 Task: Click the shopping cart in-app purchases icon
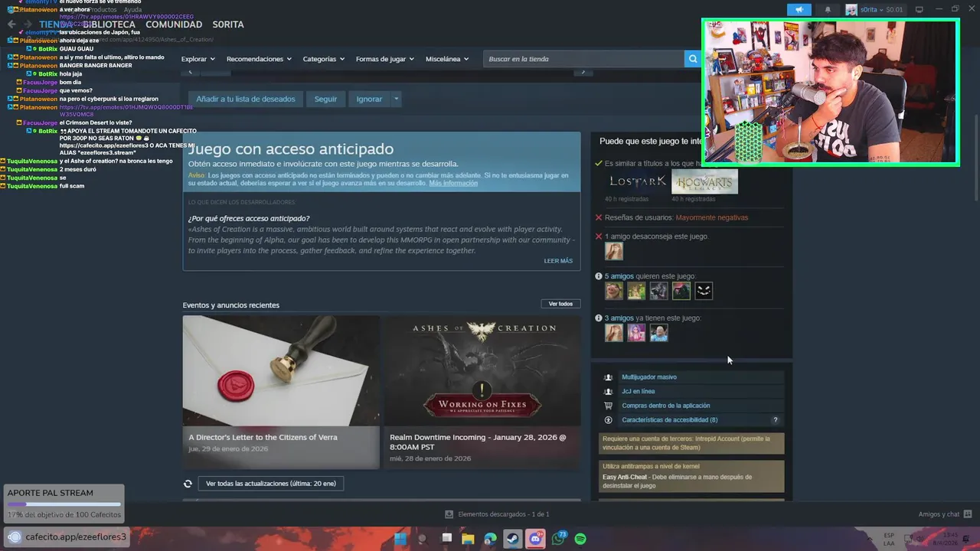click(x=608, y=406)
